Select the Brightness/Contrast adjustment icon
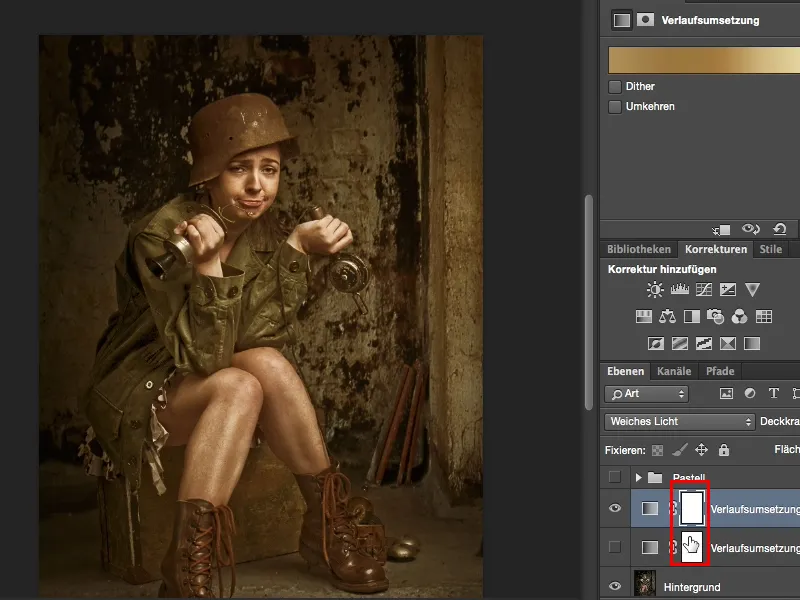 pyautogui.click(x=654, y=289)
